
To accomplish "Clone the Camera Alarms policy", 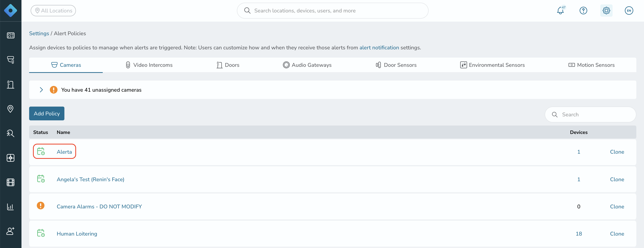I will click(617, 207).
